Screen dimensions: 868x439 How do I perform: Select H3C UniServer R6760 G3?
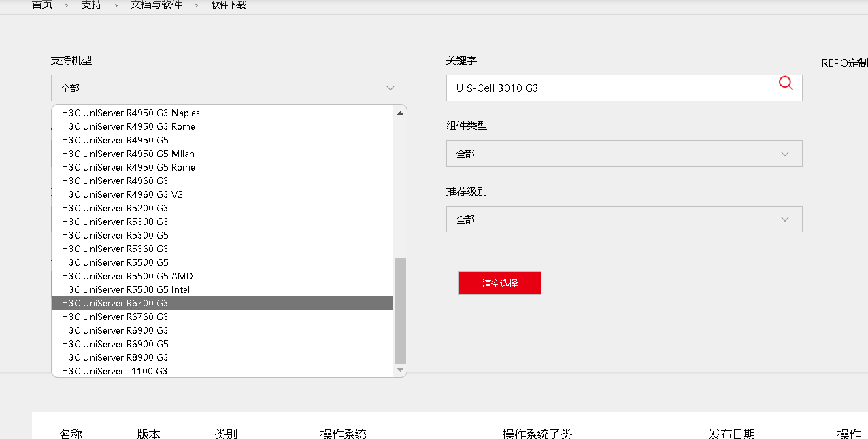point(222,317)
